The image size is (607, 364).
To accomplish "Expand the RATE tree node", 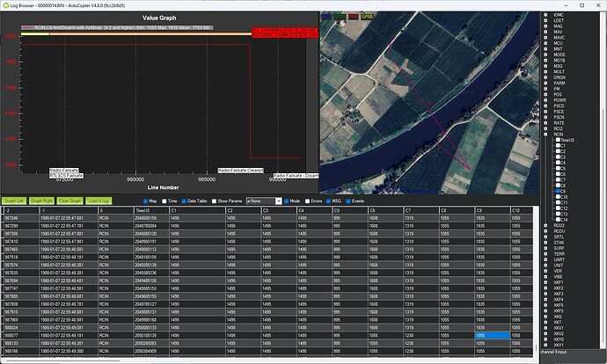I will pos(545,123).
